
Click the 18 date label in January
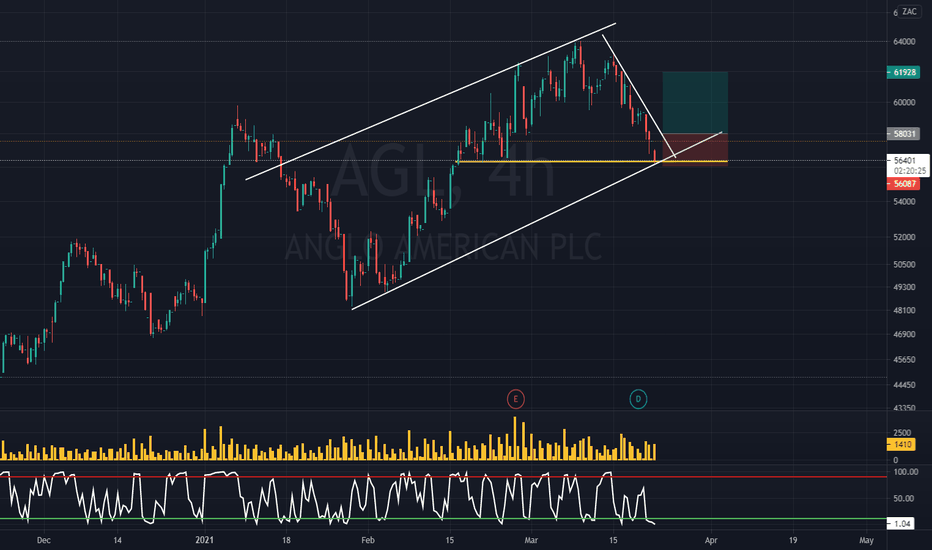coord(286,540)
